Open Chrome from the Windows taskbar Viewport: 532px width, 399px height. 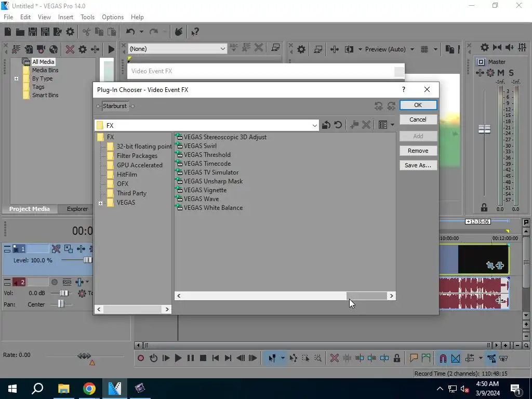89,388
